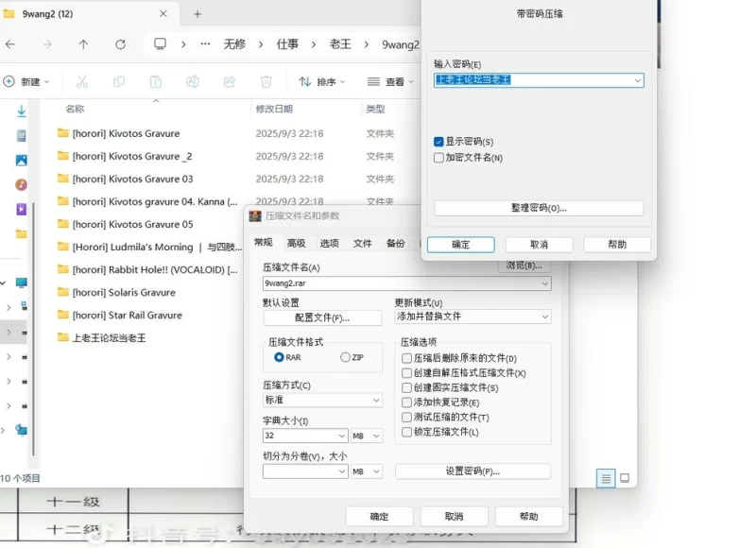756x548 pixels.
Task: Switch to the 文件 tab
Action: coord(363,244)
